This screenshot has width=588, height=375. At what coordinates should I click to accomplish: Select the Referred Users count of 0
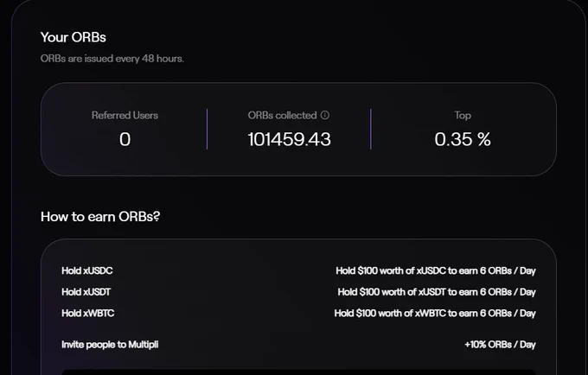pyautogui.click(x=125, y=139)
